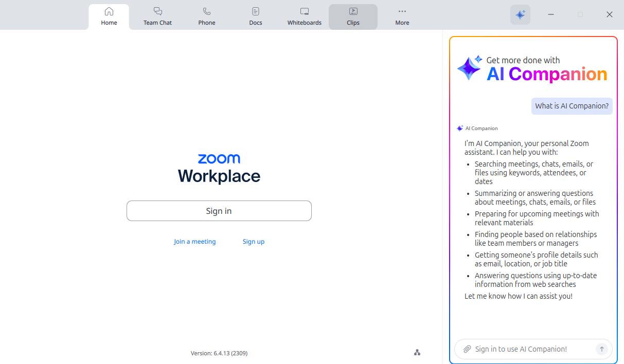Close the Zoom Workplace window
This screenshot has height=364, width=624.
[610, 14]
